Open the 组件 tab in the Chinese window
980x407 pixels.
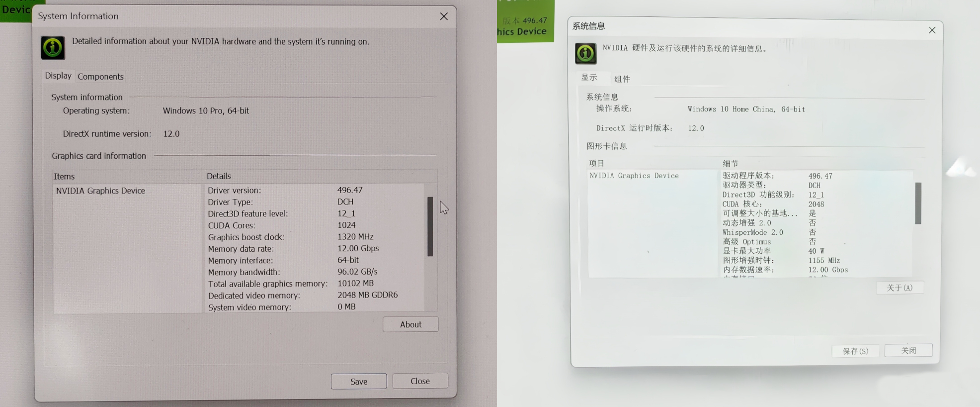click(622, 79)
